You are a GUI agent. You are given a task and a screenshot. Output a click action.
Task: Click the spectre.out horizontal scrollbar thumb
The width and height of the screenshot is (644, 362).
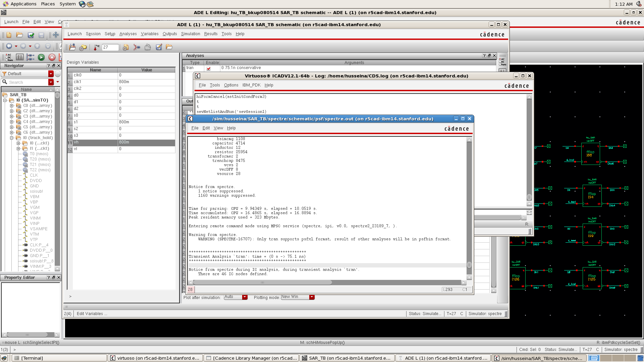point(263,283)
